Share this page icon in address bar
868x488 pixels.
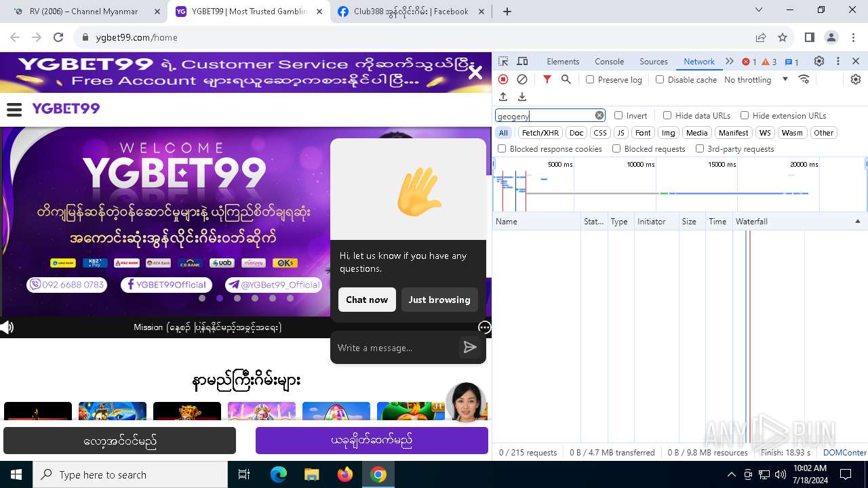pyautogui.click(x=761, y=37)
